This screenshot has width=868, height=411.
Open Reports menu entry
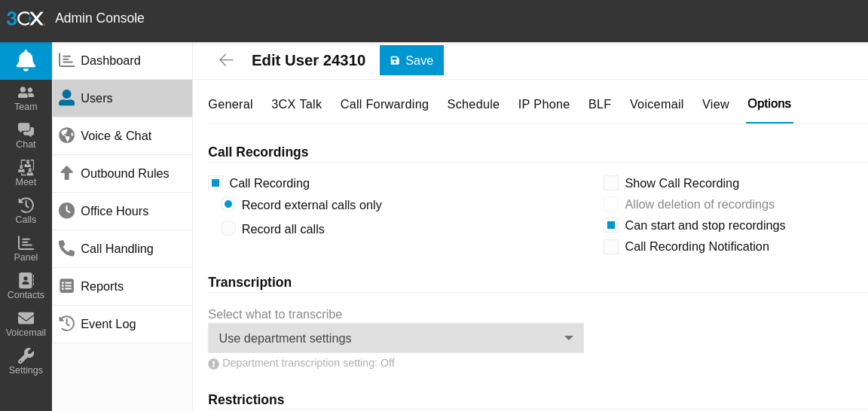pyautogui.click(x=122, y=286)
